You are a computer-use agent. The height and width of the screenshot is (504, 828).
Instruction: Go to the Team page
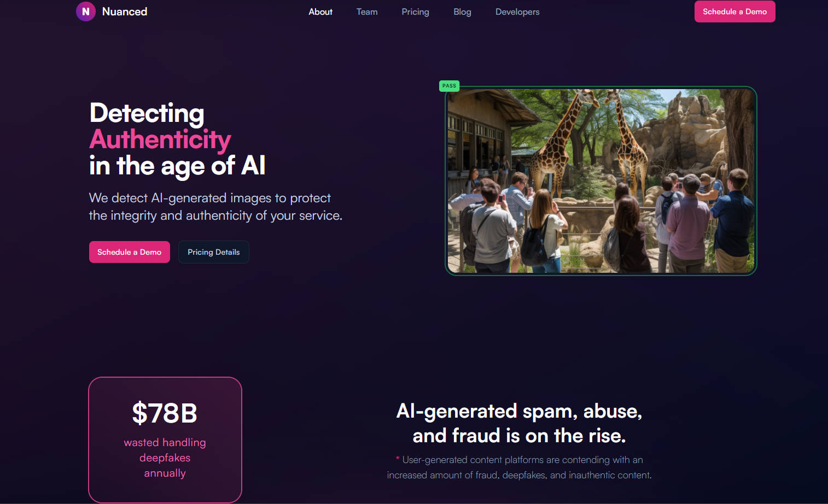(367, 11)
